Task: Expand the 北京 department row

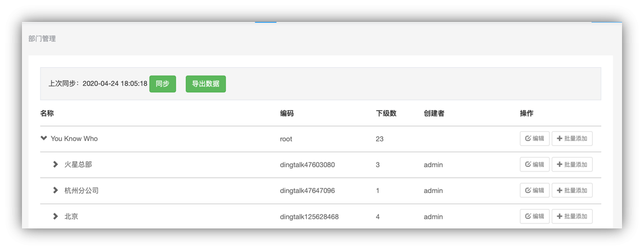Action: (x=55, y=217)
